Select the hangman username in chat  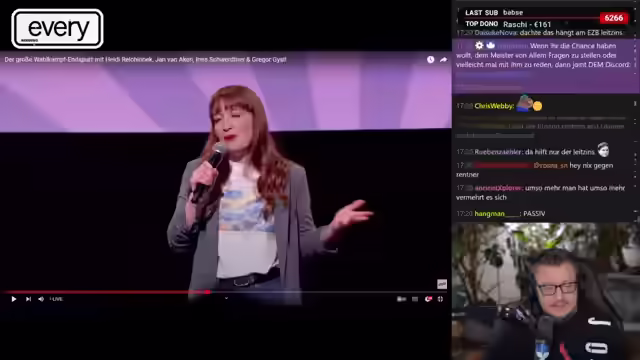[x=498, y=214]
